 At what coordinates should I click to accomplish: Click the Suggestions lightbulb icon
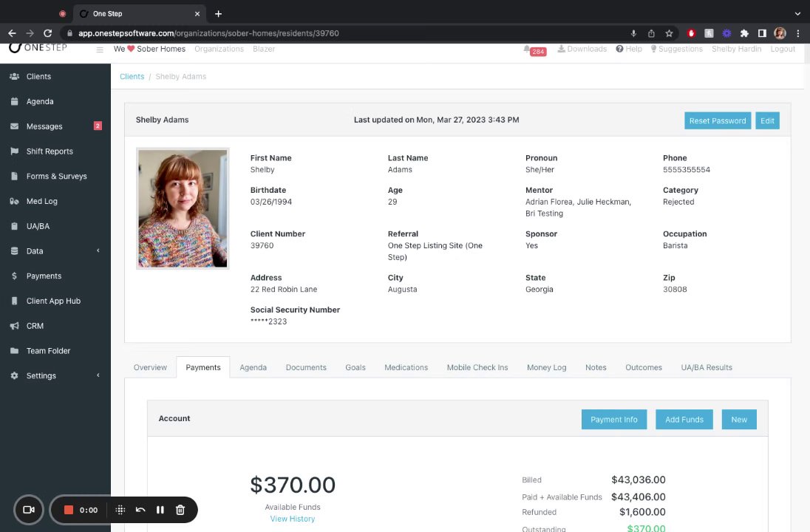coord(653,49)
